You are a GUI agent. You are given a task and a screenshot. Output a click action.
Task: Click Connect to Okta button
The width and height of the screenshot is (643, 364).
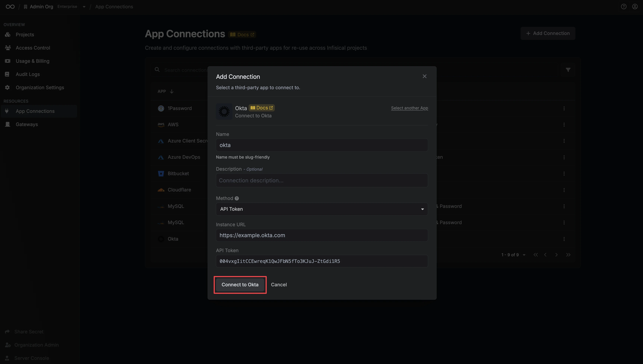point(240,284)
